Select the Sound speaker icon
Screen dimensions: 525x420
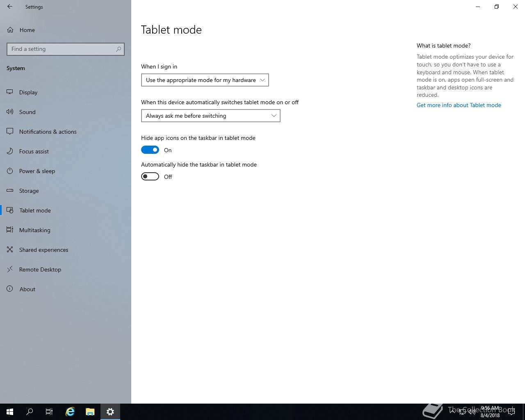point(10,112)
